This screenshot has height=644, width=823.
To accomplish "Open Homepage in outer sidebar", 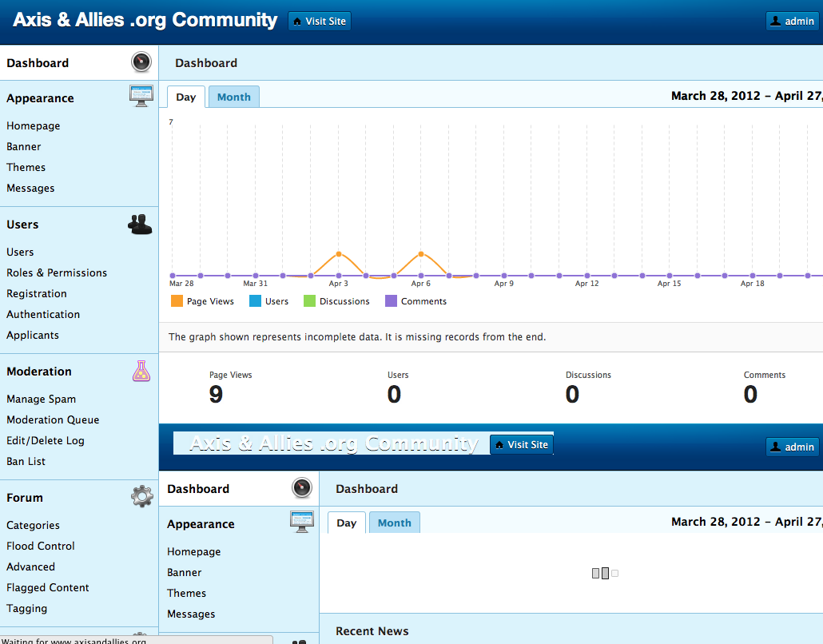I will (x=33, y=126).
